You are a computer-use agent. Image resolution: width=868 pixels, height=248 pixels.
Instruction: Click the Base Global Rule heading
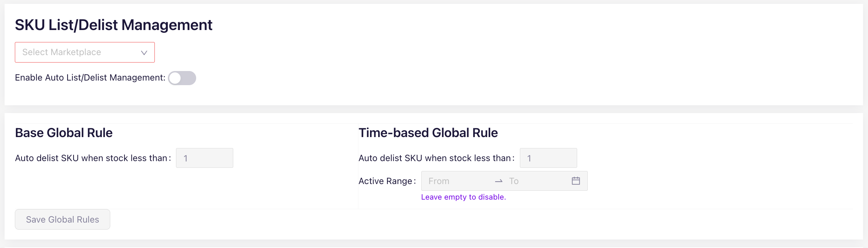[x=64, y=133]
